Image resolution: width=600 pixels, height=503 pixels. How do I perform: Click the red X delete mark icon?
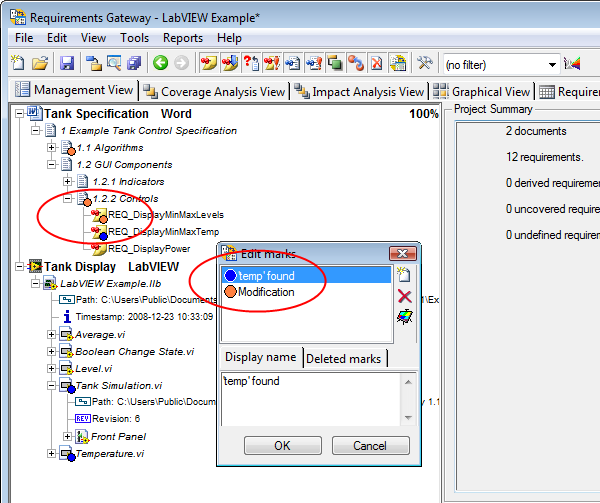(x=404, y=296)
